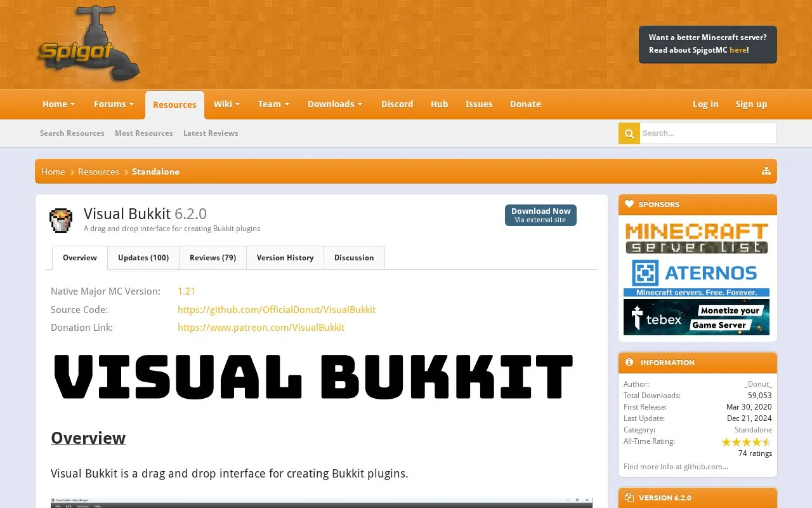Click the Last Update date Dec 21, 2024
The image size is (812, 508).
pos(749,418)
